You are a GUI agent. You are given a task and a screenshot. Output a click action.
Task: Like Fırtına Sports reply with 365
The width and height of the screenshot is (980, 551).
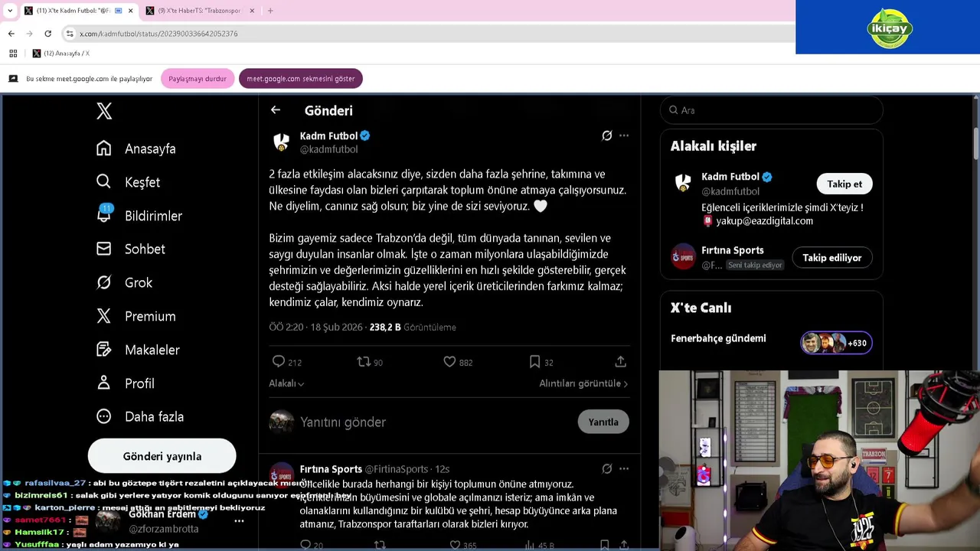click(x=455, y=546)
